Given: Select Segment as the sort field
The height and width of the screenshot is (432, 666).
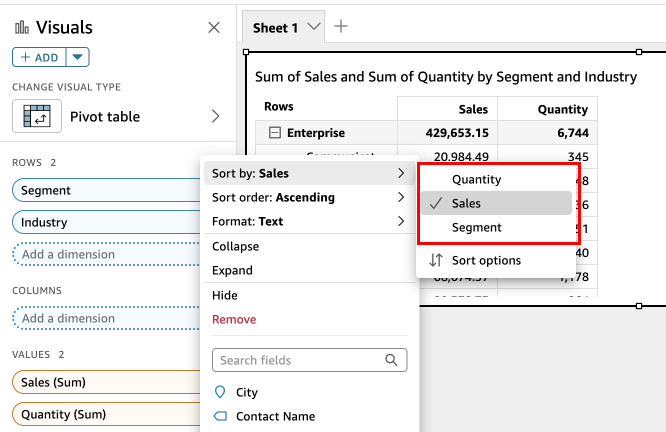Looking at the screenshot, I should tap(476, 227).
